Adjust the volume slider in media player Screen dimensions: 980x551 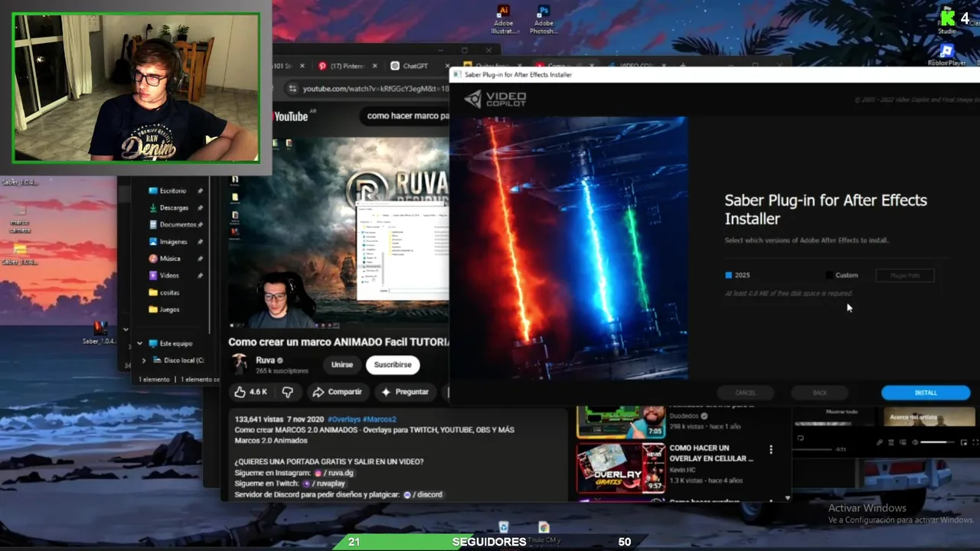(938, 442)
